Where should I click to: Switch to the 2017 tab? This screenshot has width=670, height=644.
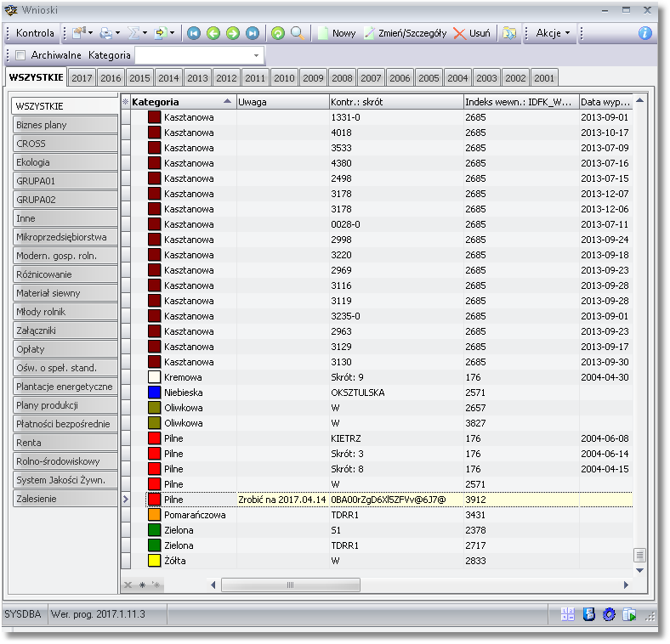pos(82,78)
